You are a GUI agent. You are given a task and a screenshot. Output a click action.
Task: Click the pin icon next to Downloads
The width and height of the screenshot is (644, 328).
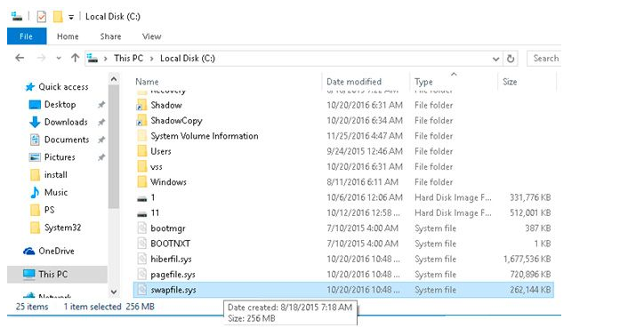pyautogui.click(x=101, y=123)
